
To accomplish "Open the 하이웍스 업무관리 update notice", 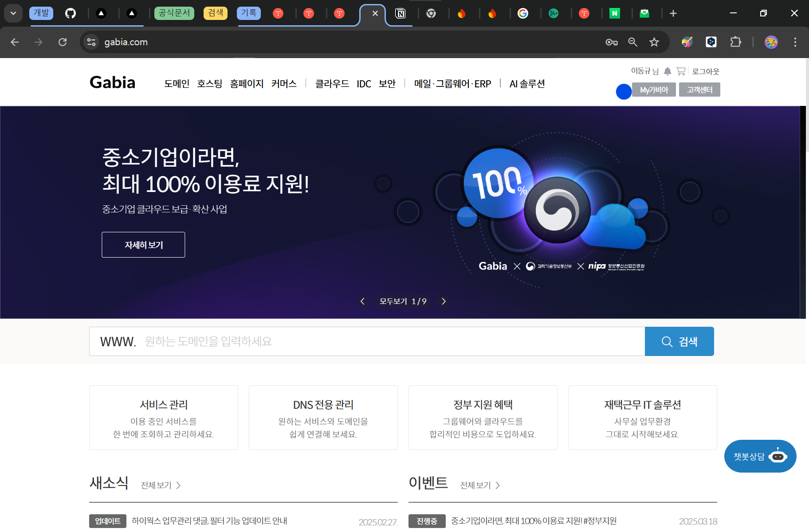I will [x=209, y=521].
